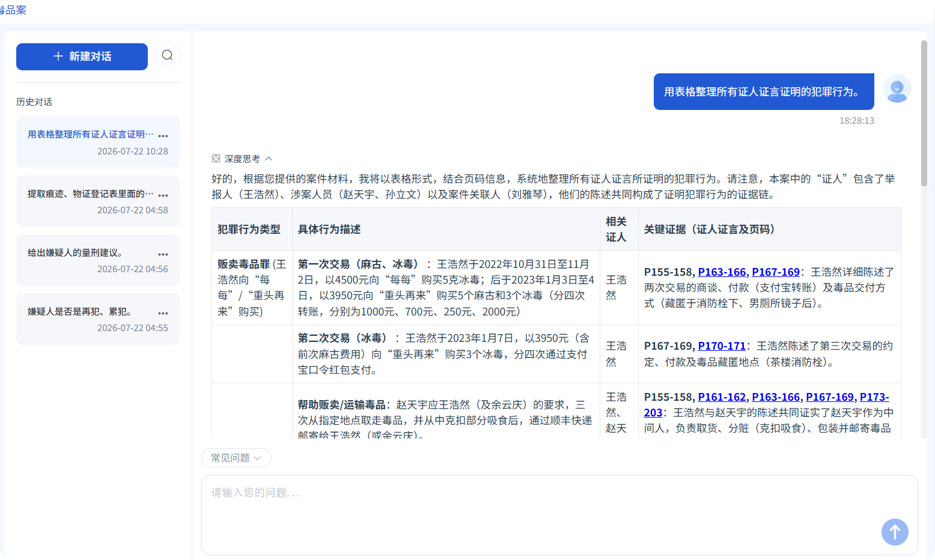Open history conversation 嫌疑人是否是再犯、累犯
This screenshot has height=560, width=935.
98,319
